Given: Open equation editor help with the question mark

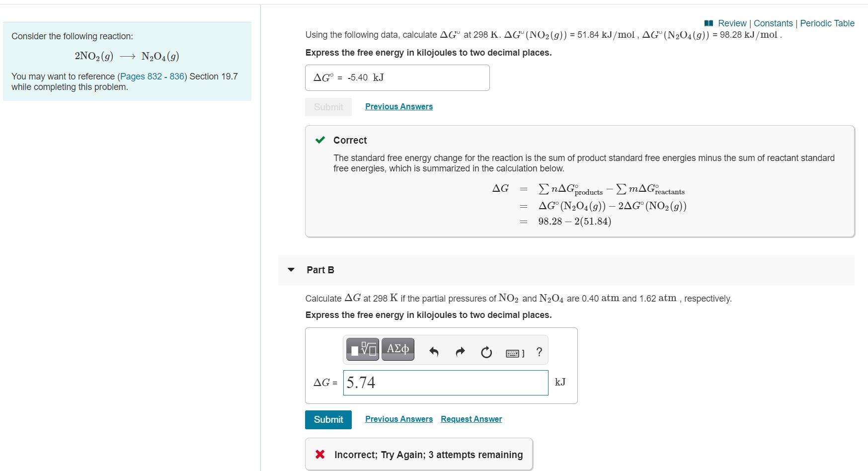Looking at the screenshot, I should [x=539, y=351].
